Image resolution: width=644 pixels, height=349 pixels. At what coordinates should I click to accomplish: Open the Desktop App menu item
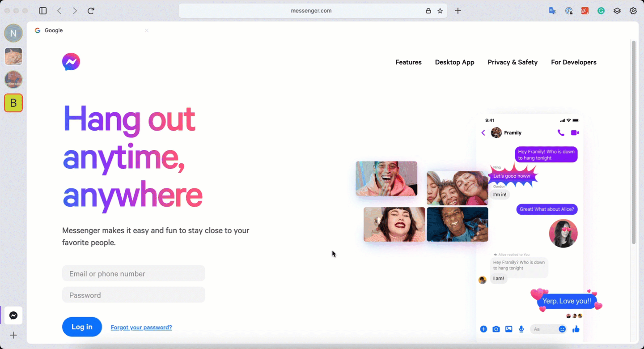[x=454, y=62]
